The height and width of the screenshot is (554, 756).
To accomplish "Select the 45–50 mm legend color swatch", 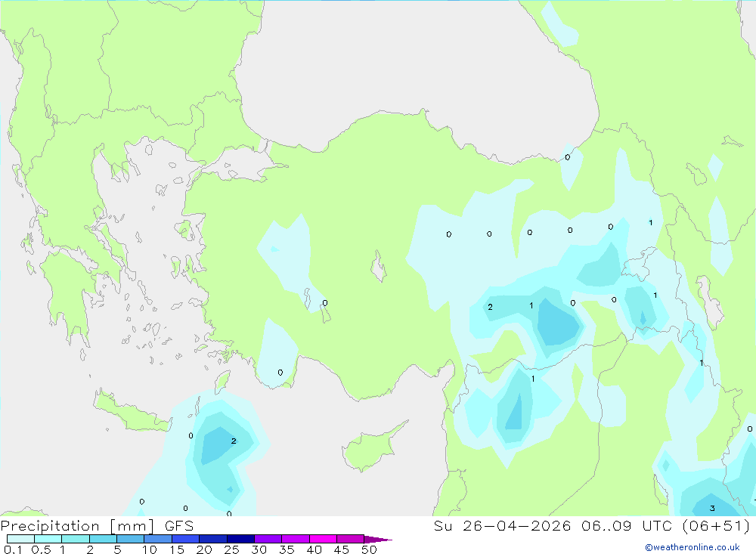I will pyautogui.click(x=351, y=539).
